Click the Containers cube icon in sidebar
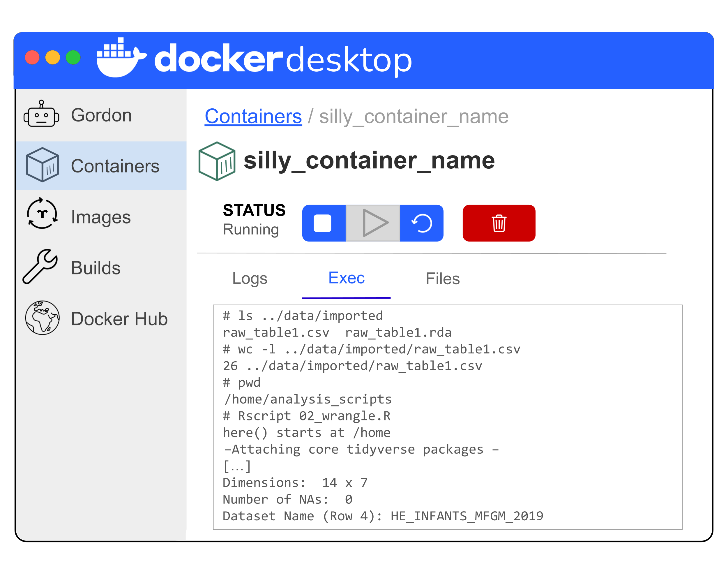Image resolution: width=728 pixels, height=569 pixels. pyautogui.click(x=42, y=165)
